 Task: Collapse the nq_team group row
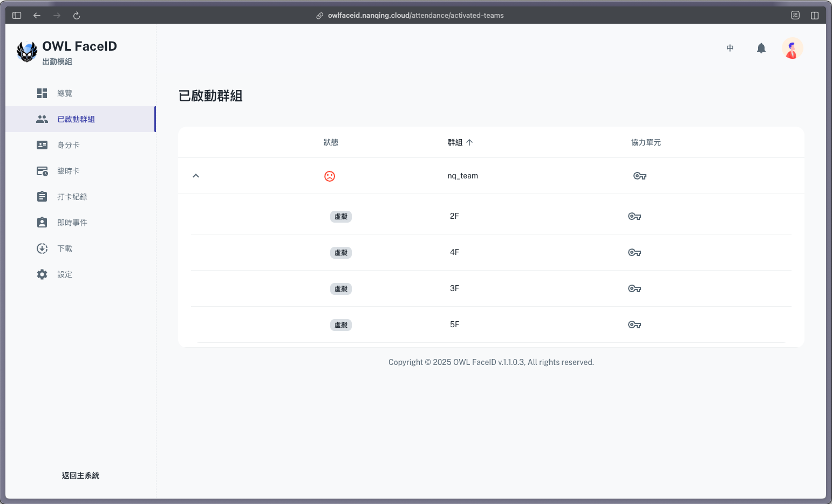[x=196, y=176]
